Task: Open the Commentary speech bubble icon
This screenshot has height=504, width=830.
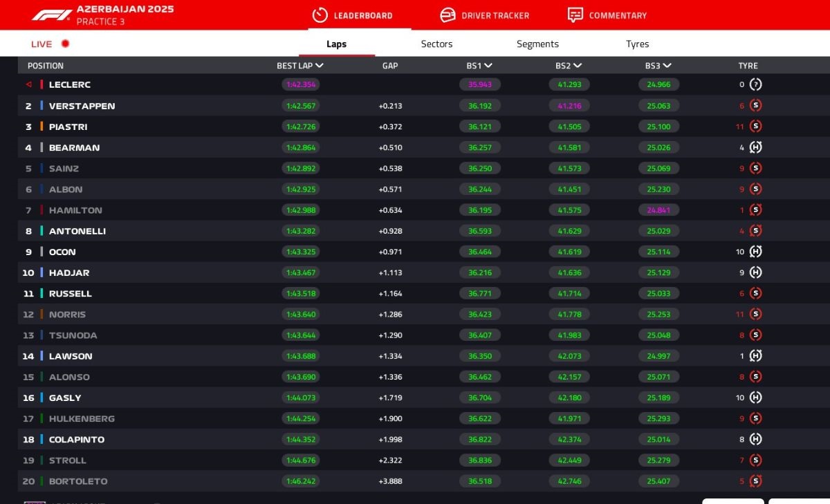Action: [x=574, y=15]
